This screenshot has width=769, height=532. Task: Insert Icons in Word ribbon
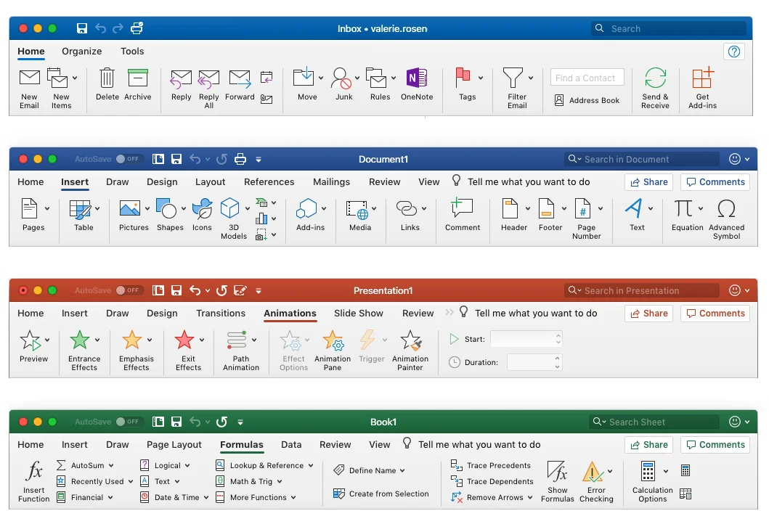coord(202,215)
